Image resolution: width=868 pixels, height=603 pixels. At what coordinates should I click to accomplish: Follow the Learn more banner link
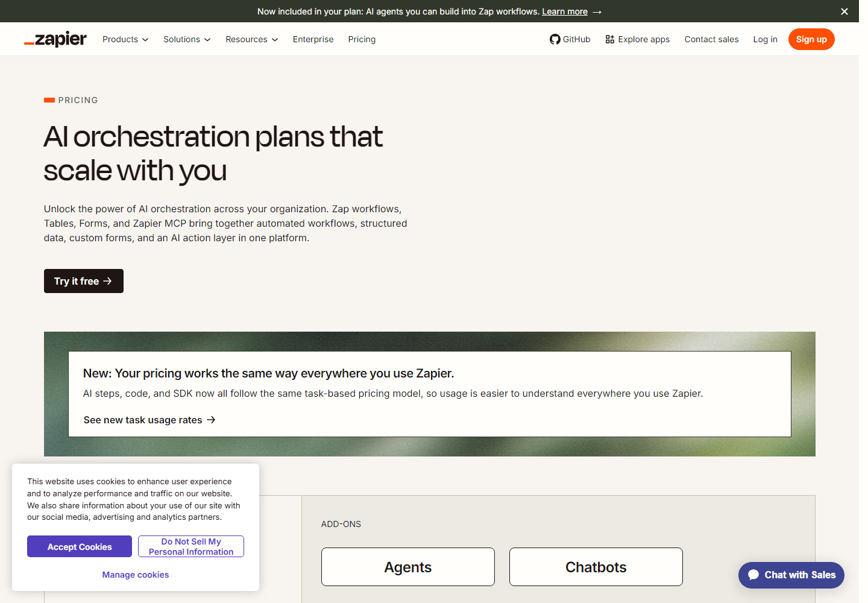[564, 11]
